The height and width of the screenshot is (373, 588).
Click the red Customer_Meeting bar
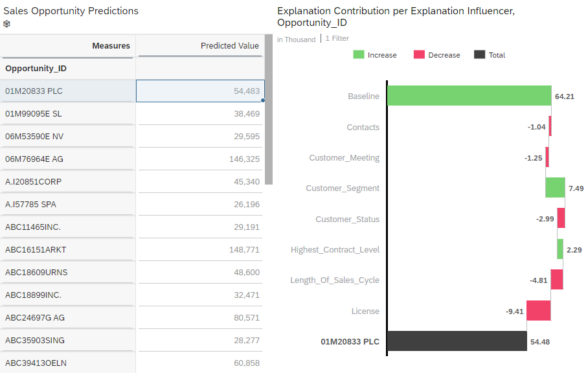547,157
